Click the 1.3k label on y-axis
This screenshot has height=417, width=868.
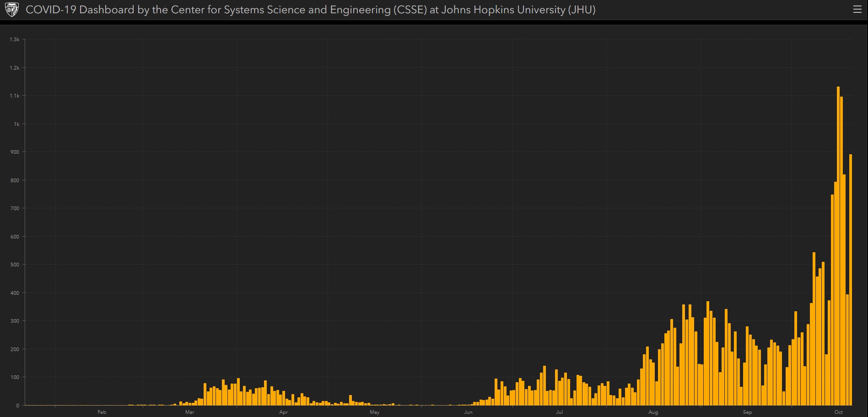click(15, 39)
